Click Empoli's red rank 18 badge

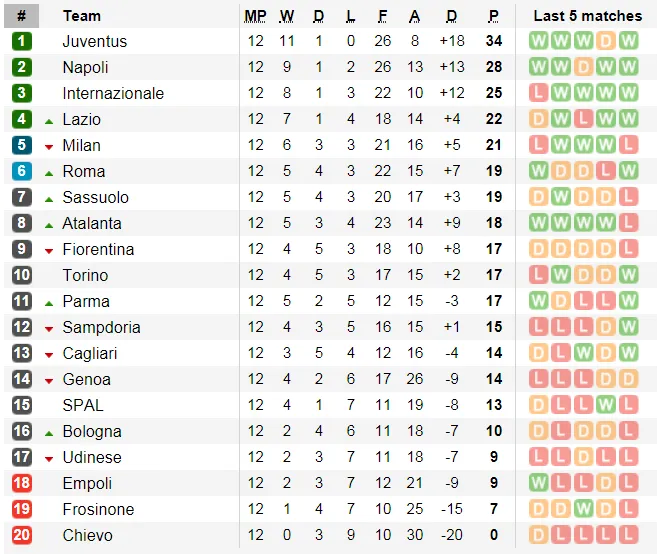pos(22,483)
